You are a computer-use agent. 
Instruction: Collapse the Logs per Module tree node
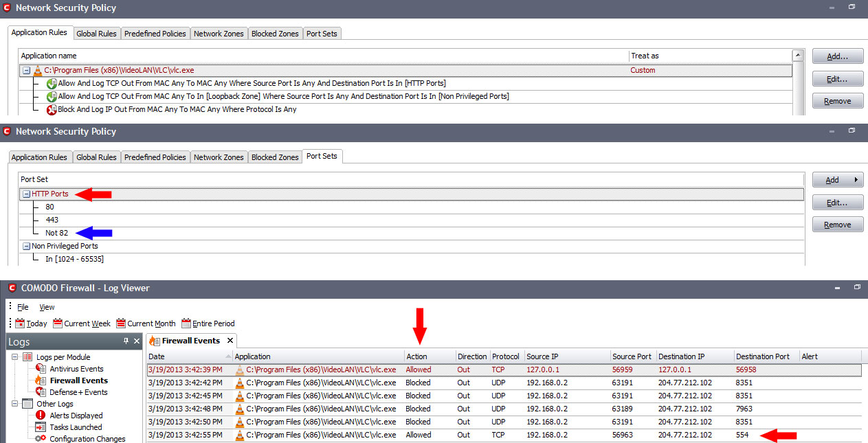(x=15, y=357)
